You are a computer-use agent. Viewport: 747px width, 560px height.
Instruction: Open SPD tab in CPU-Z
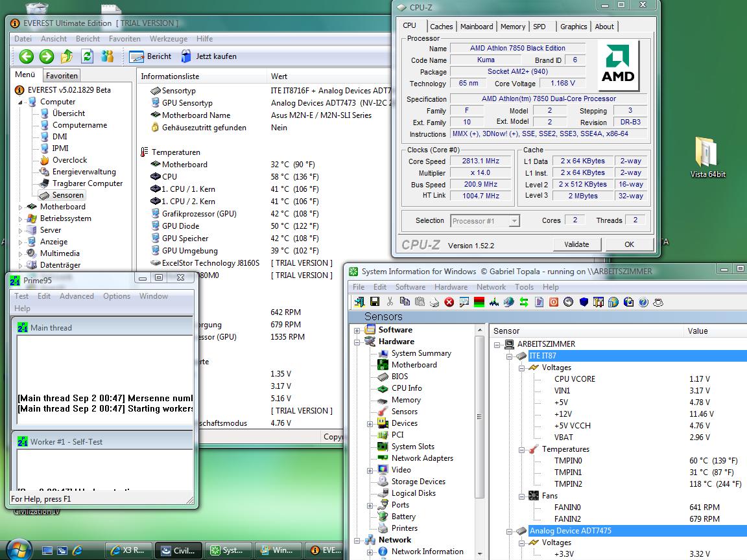[539, 27]
